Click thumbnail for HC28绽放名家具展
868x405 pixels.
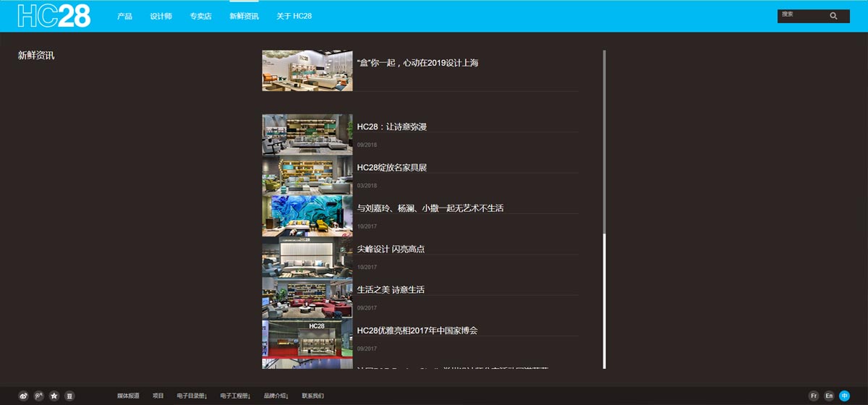click(307, 175)
